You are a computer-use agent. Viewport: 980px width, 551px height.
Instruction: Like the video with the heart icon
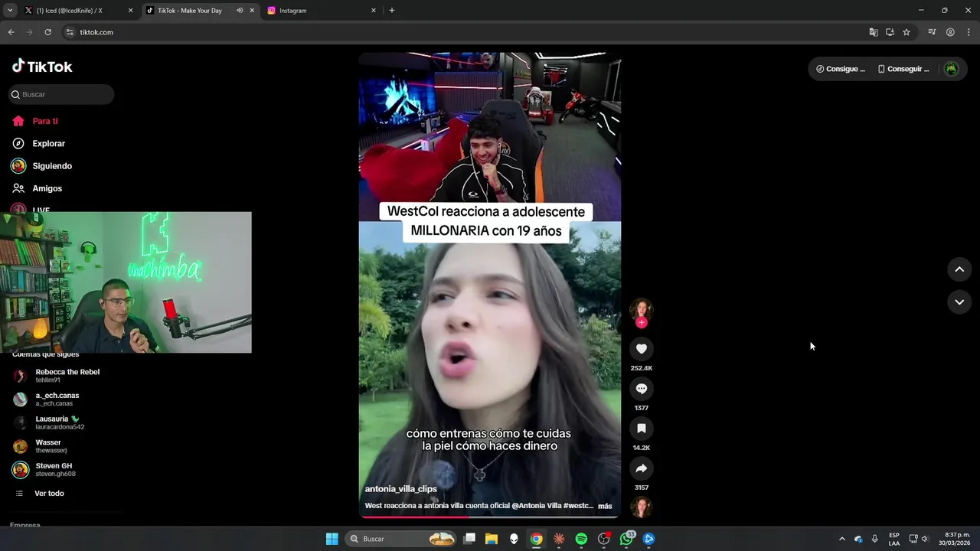pyautogui.click(x=642, y=349)
